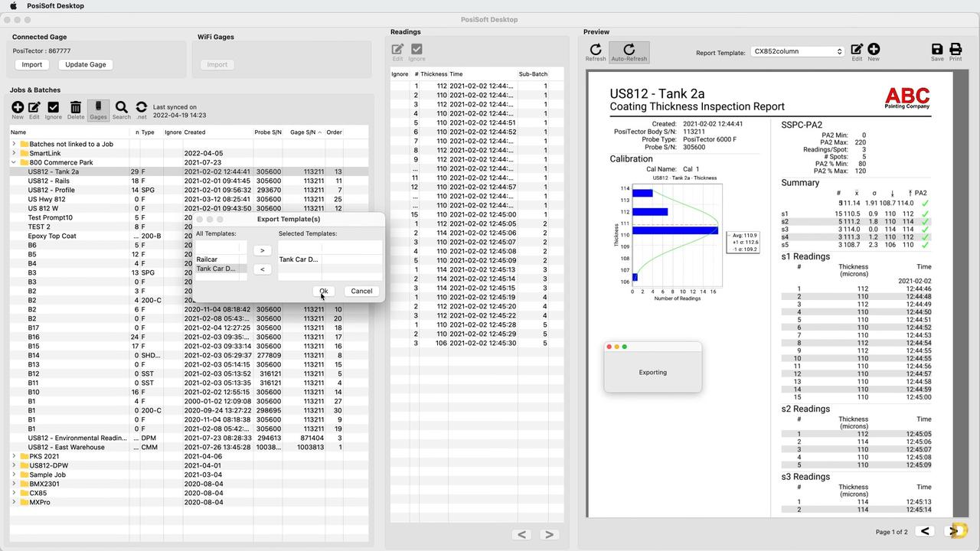Open the Report Template dropdown
Screen dimensions: 980x551
pyautogui.click(x=797, y=52)
